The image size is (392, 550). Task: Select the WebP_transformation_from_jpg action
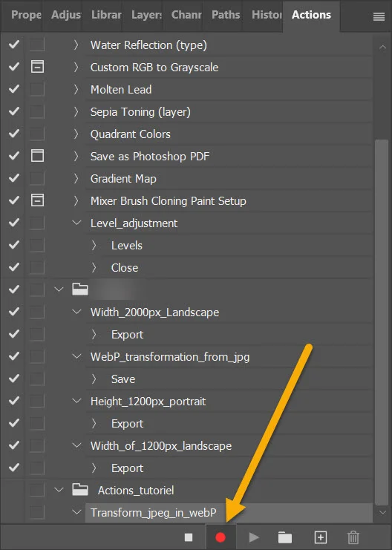point(229,357)
